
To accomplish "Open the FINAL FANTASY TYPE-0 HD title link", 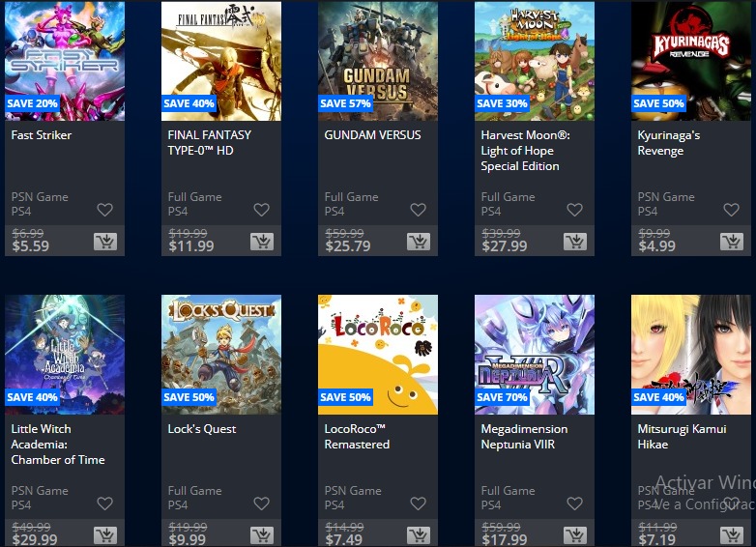I will pyautogui.click(x=209, y=143).
